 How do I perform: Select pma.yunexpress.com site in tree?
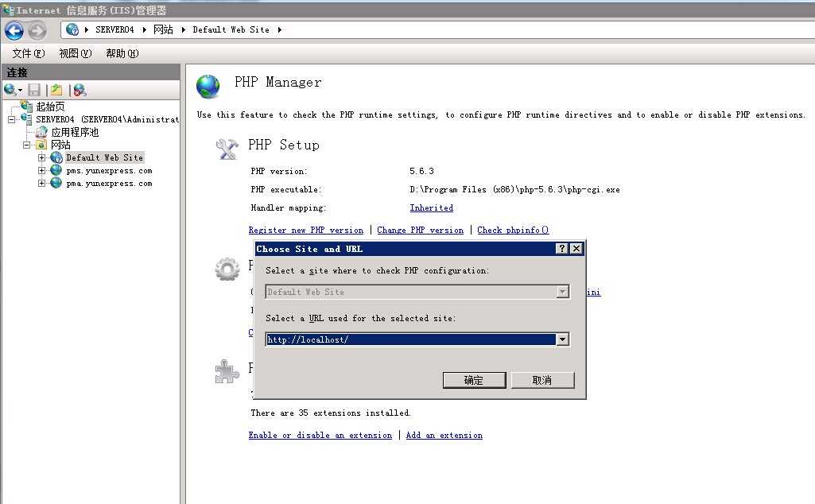click(109, 184)
